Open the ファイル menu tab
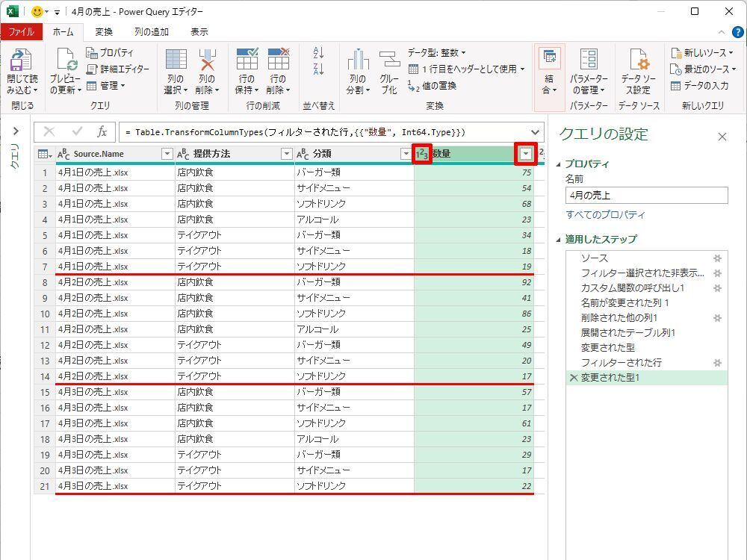The width and height of the screenshot is (747, 560). pos(21,32)
